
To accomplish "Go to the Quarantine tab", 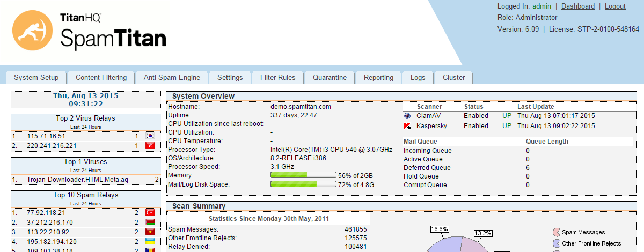I will [330, 78].
